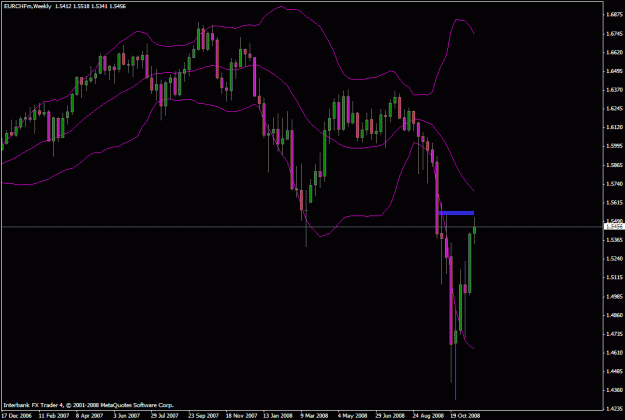Select the 1.4735 price scale label

click(614, 334)
